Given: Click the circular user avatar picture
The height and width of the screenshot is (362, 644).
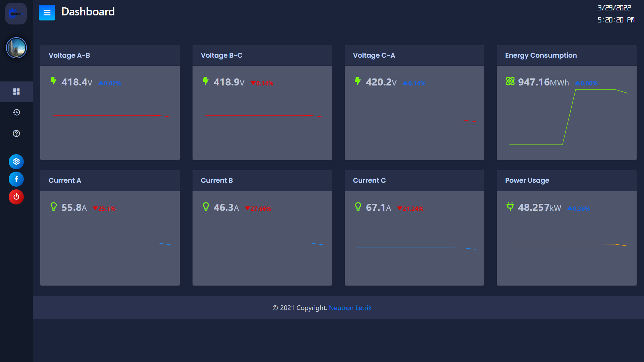Looking at the screenshot, I should (16, 48).
